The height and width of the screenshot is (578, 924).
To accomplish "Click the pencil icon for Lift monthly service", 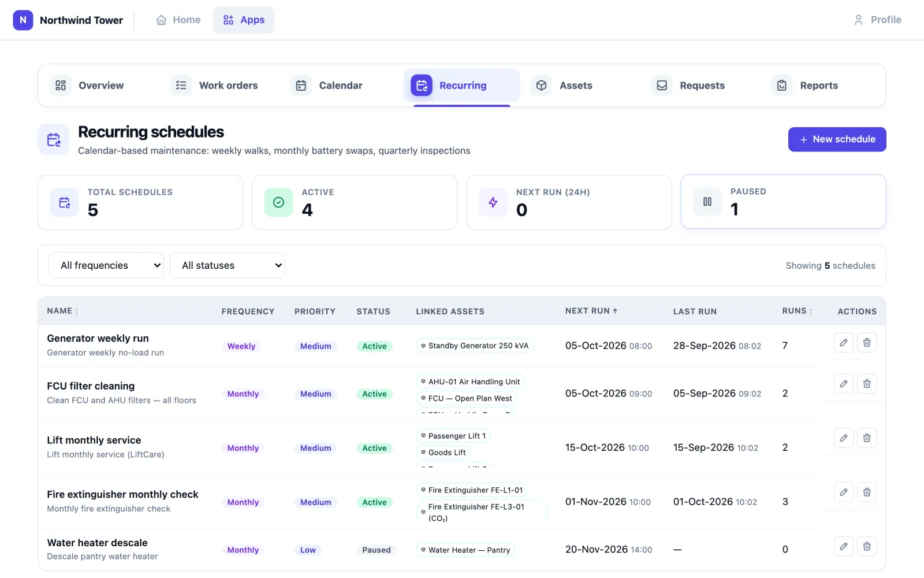I will pyautogui.click(x=844, y=438).
